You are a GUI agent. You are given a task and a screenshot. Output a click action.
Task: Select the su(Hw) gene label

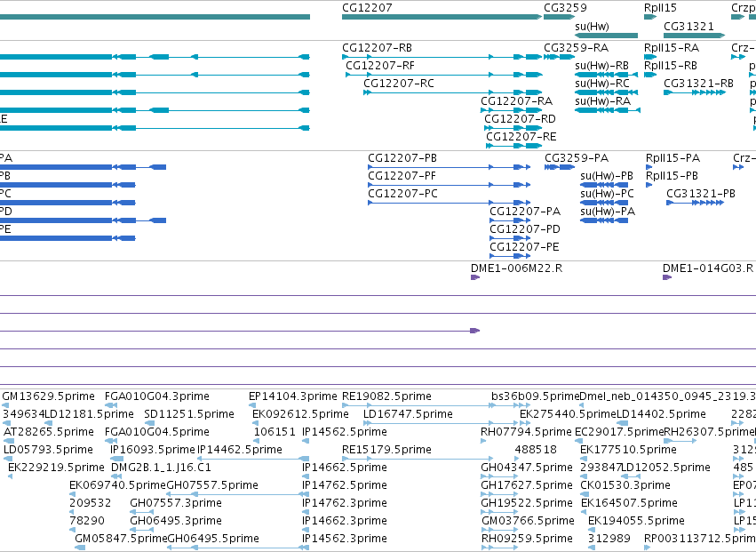pos(592,27)
